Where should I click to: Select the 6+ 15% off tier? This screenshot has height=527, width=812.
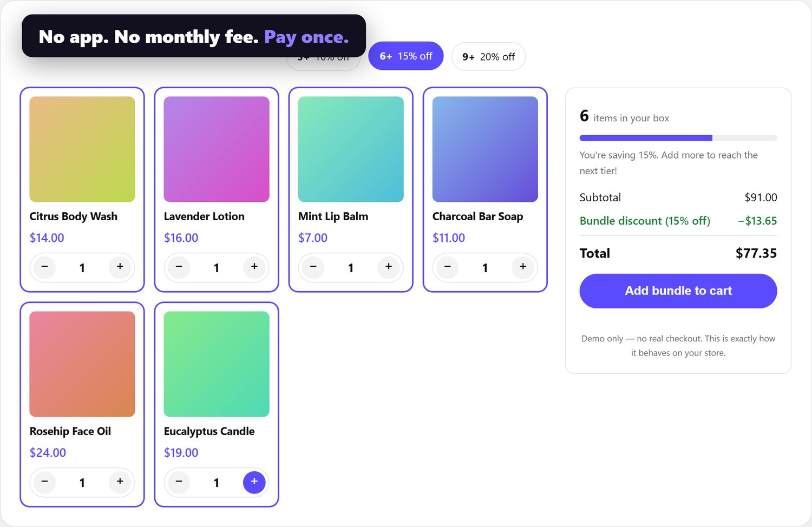click(x=406, y=56)
